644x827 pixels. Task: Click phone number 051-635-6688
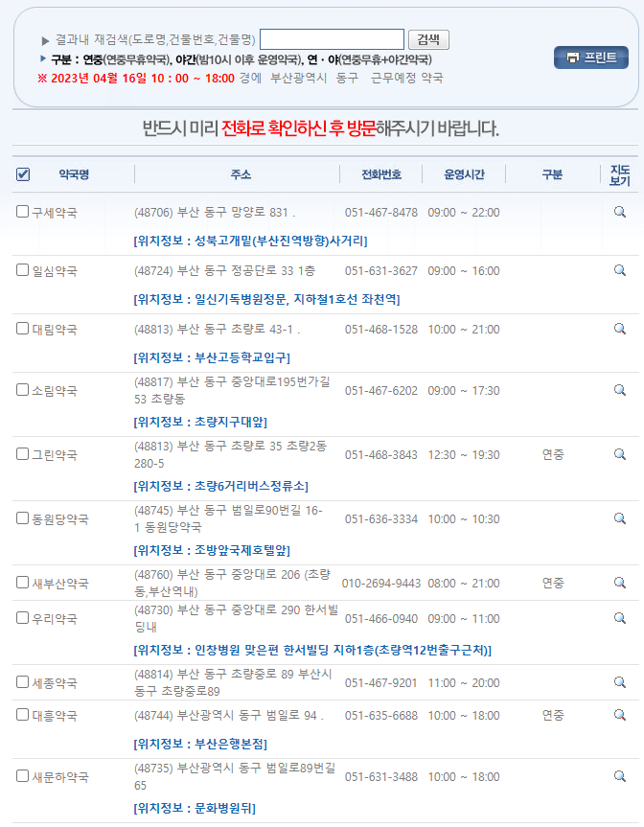pyautogui.click(x=380, y=716)
